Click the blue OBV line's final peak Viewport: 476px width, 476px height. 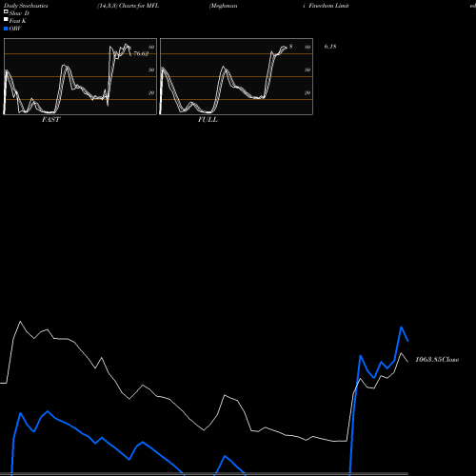[402, 327]
